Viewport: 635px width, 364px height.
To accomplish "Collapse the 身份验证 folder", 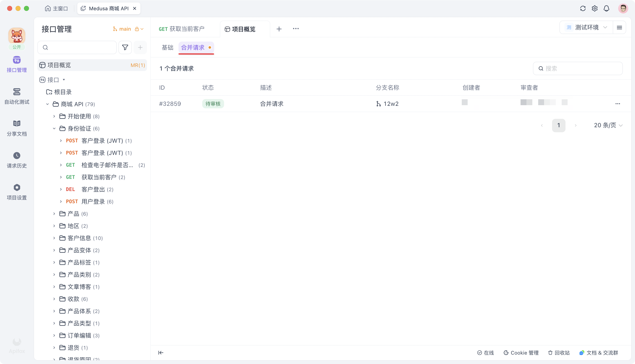I will [54, 128].
